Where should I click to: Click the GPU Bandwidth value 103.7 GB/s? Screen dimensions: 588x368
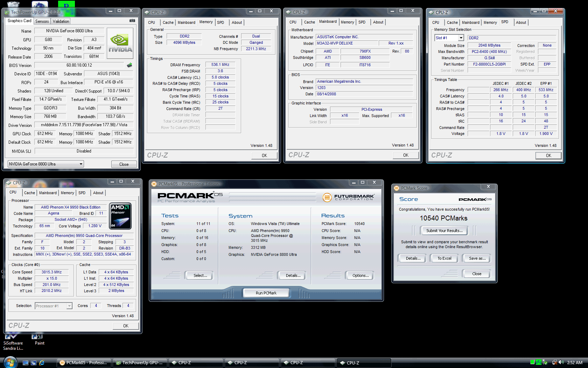point(115,116)
